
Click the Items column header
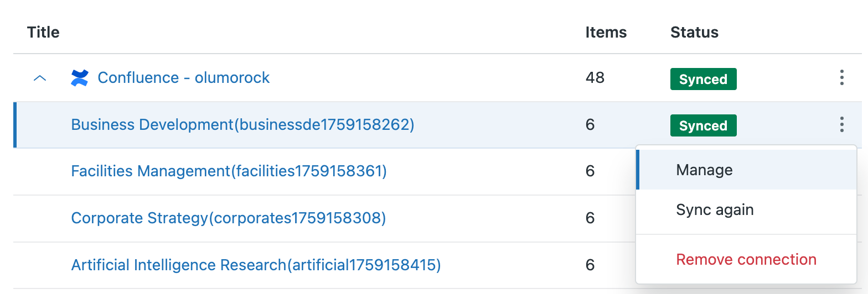[606, 33]
